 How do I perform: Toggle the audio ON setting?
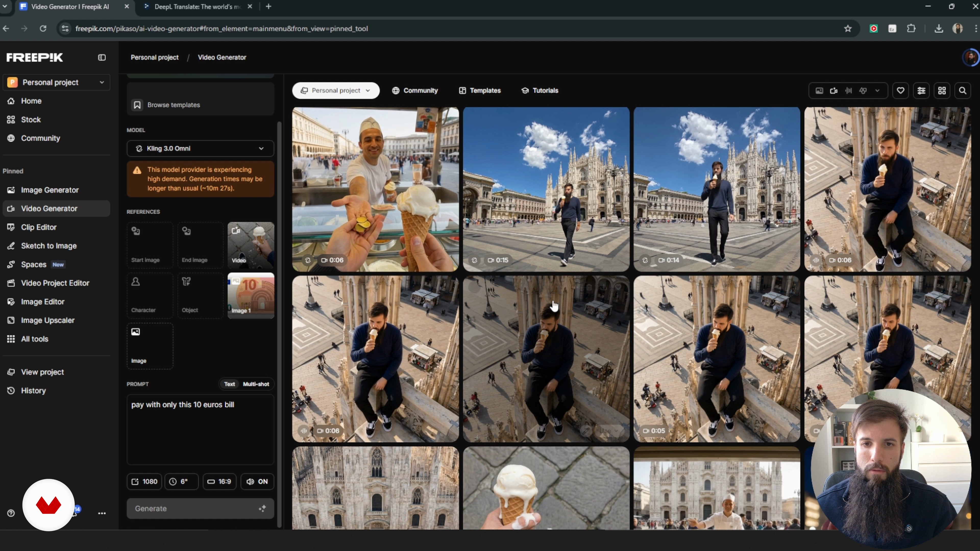(257, 481)
